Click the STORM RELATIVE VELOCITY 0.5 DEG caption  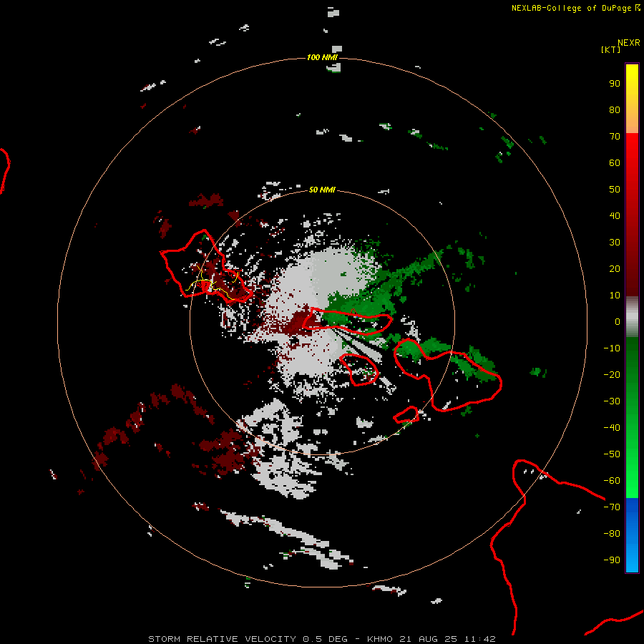248,639
